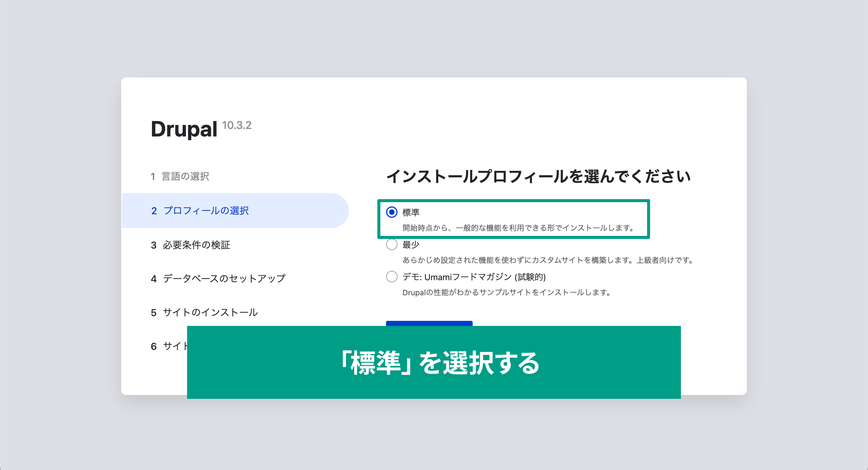Viewport: 868px width, 470px height.
Task: Click step 5 サイトのインストール
Action: pyautogui.click(x=205, y=312)
